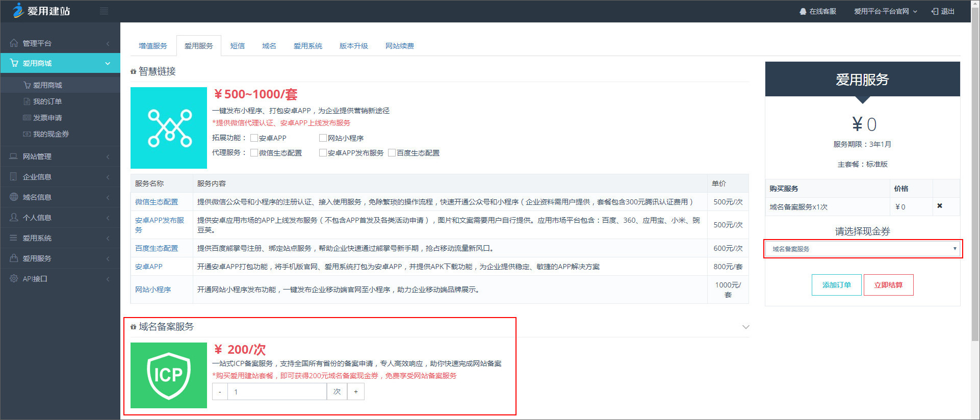Click 退出 to log out
The width and height of the screenshot is (980, 420).
947,11
